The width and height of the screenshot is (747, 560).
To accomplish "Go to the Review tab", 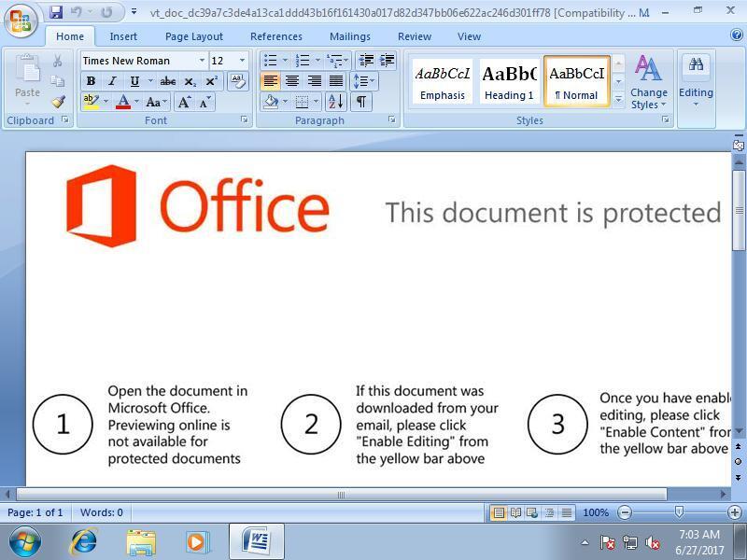I will pos(415,36).
